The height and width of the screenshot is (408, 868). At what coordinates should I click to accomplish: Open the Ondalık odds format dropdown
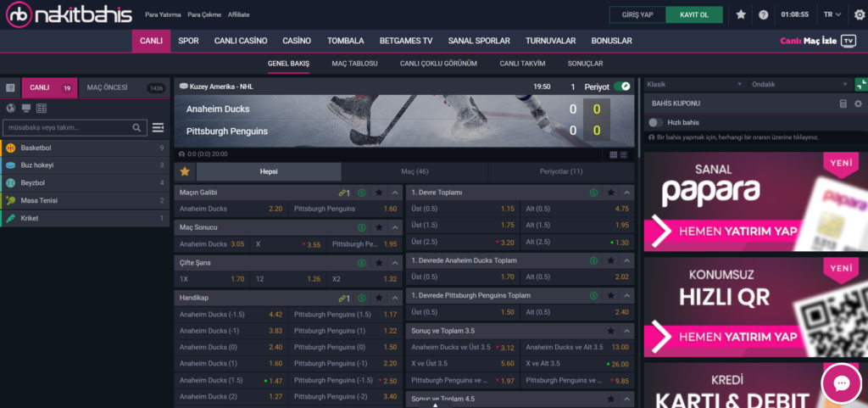pyautogui.click(x=799, y=85)
